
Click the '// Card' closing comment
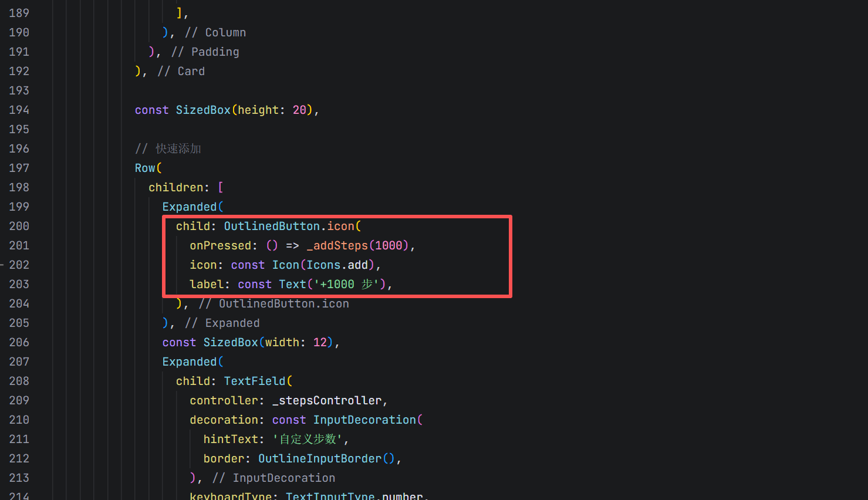click(x=181, y=71)
